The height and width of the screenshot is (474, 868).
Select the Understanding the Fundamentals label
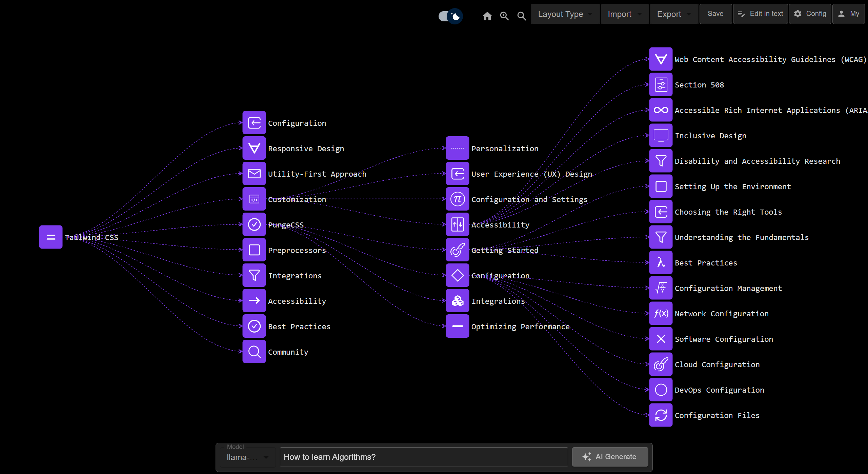point(742,237)
